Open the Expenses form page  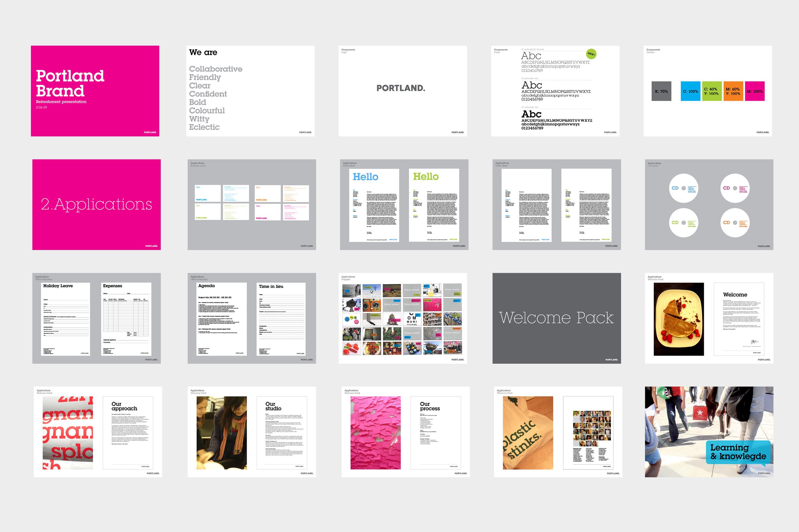[x=126, y=319]
